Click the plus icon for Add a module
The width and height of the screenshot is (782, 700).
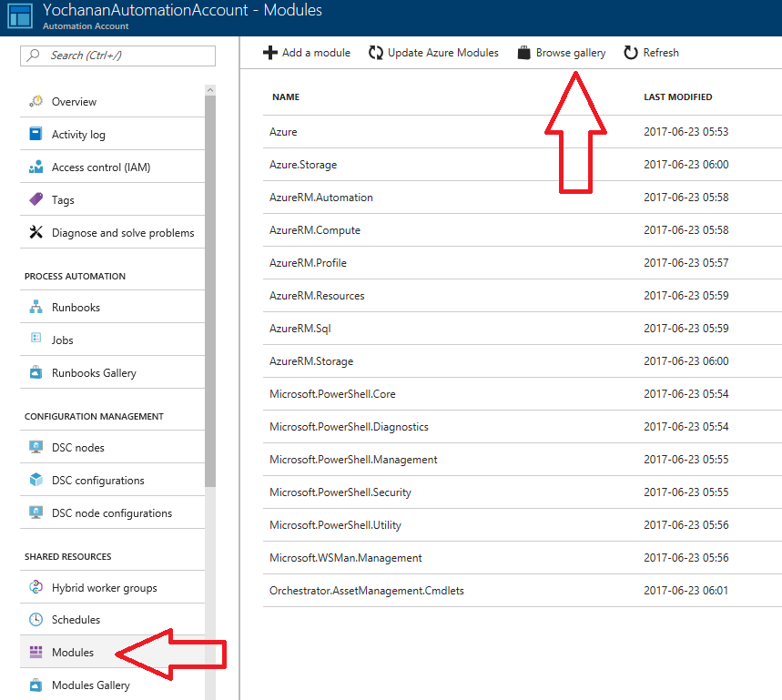270,53
